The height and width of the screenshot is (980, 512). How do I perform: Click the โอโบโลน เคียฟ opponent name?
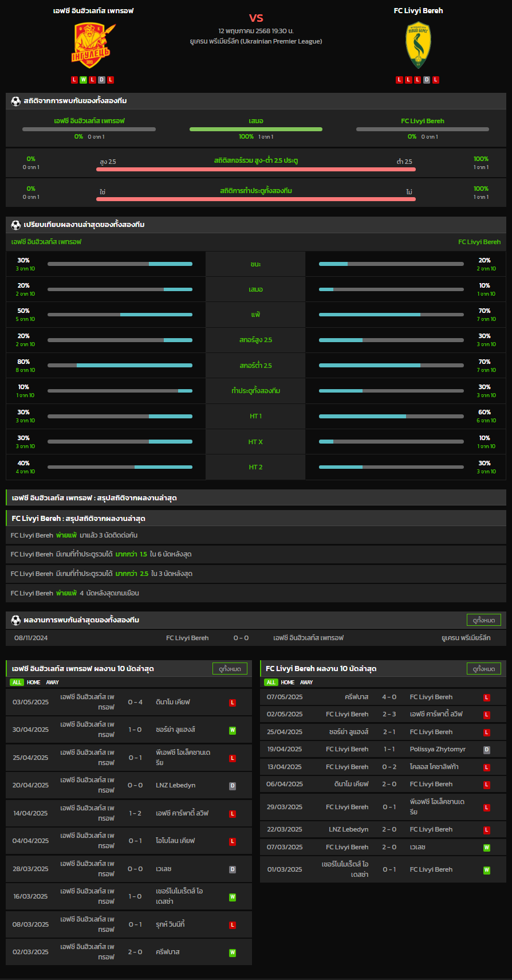(x=175, y=841)
